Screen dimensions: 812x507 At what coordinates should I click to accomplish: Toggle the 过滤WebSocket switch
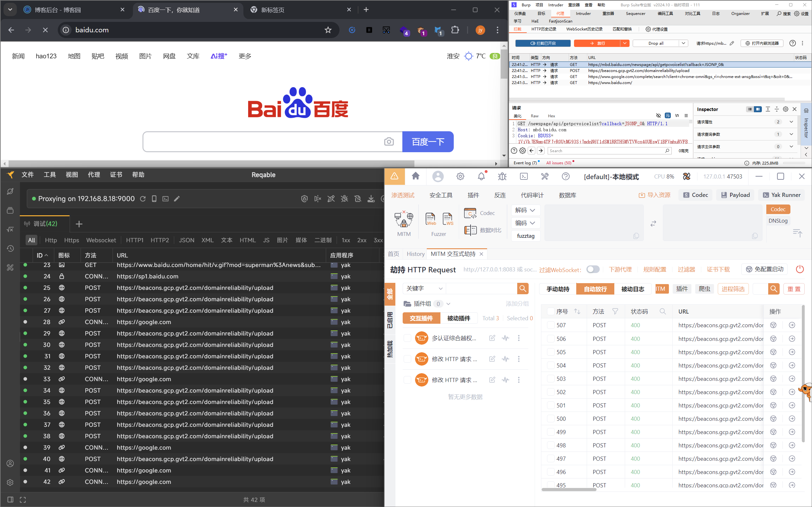(593, 269)
